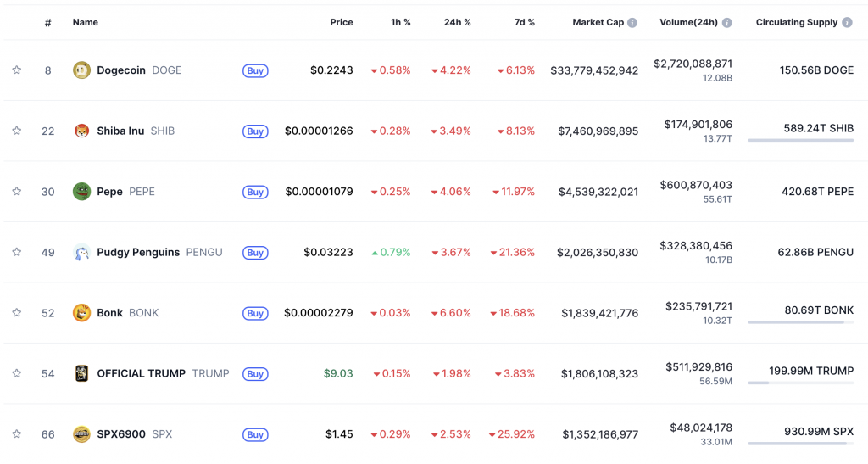
Task: Click Dogecoin market cap $33,779,452,942
Action: (594, 70)
